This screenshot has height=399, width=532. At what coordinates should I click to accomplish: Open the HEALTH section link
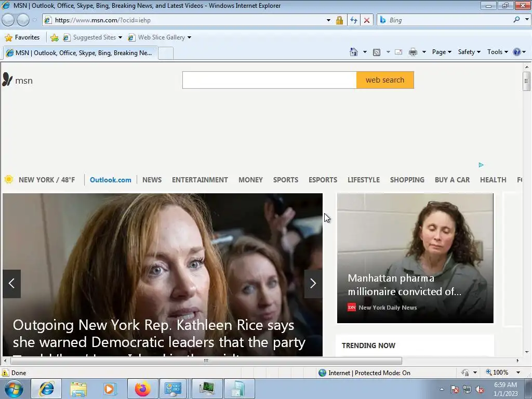click(x=493, y=180)
